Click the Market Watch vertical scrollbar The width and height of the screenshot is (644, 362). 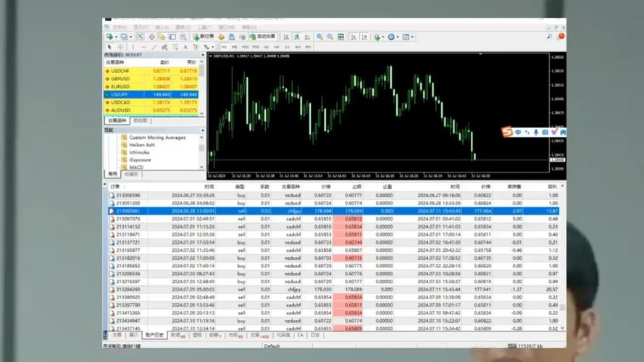(202, 87)
